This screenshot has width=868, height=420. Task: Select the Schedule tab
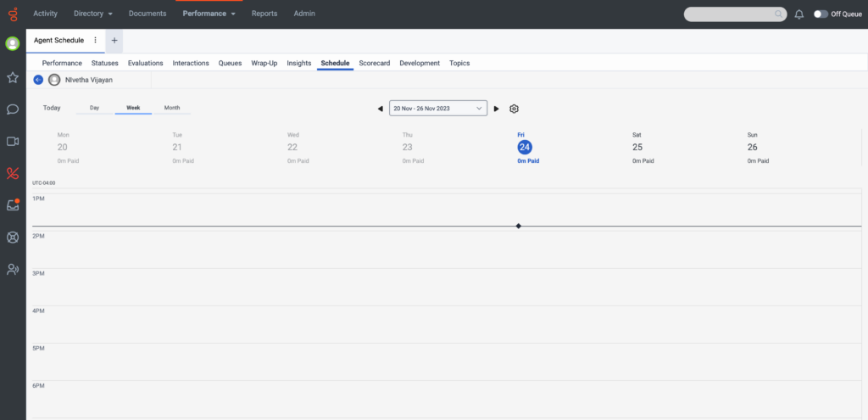(336, 63)
